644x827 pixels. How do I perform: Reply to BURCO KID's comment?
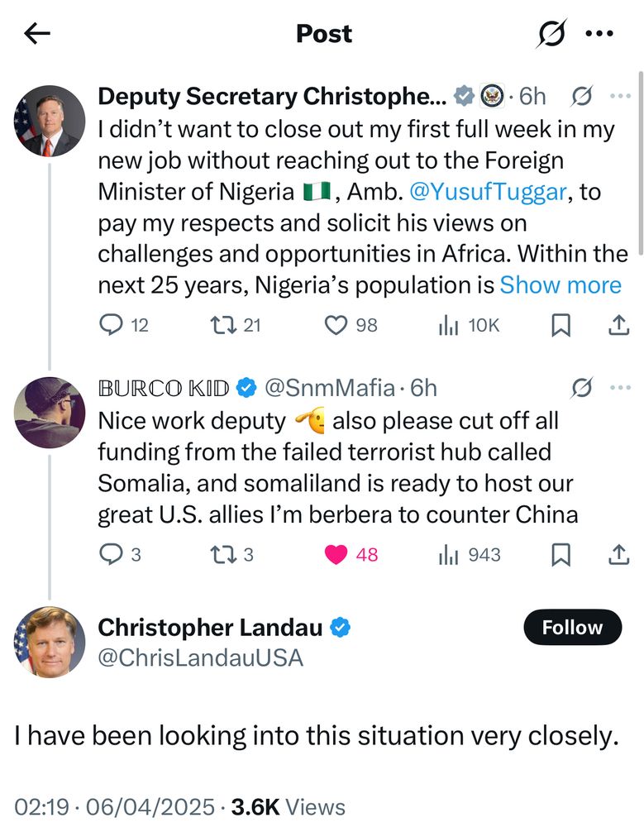[112, 555]
